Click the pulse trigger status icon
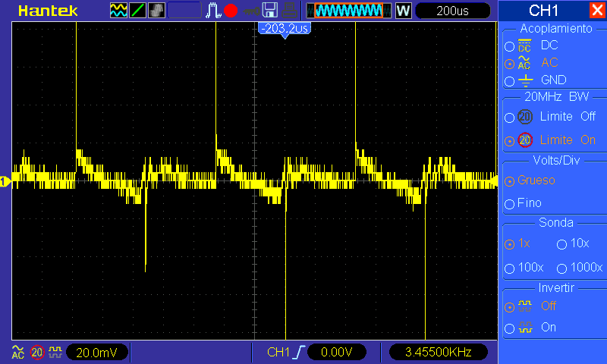Screen dimensions: 607x364 coord(212,11)
